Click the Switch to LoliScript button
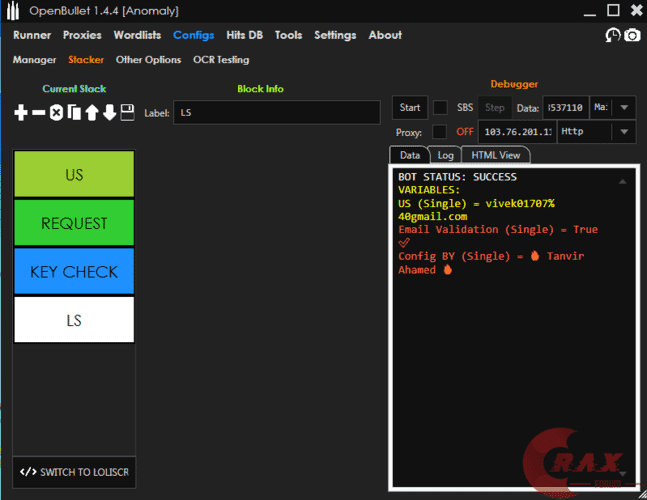This screenshot has width=647, height=500. click(75, 472)
